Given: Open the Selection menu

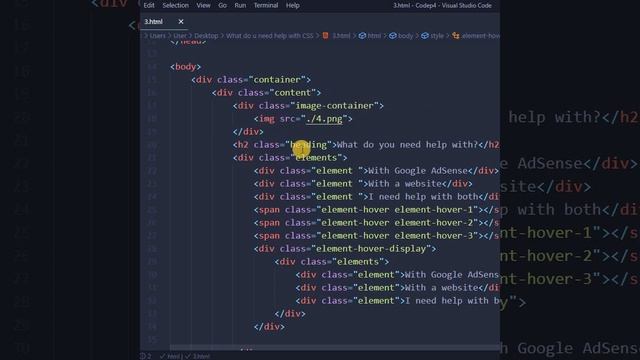Looking at the screenshot, I should (x=176, y=5).
